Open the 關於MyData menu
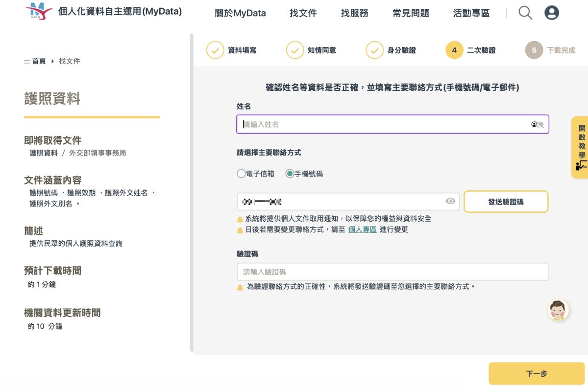This screenshot has height=386, width=588. [x=240, y=13]
